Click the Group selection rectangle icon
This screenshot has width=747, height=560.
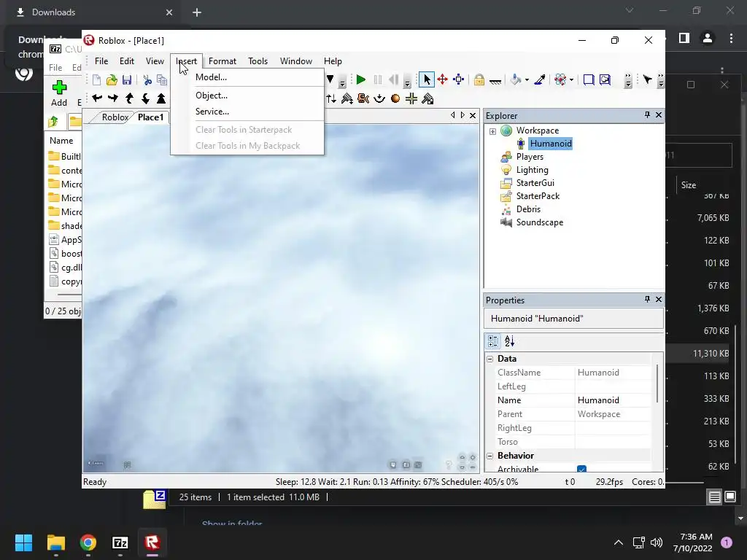coord(589,79)
